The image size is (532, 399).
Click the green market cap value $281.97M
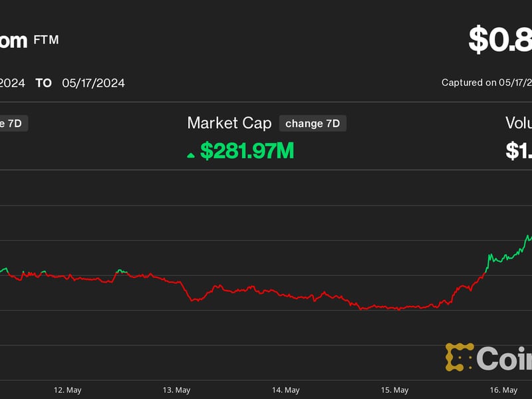pyautogui.click(x=246, y=150)
